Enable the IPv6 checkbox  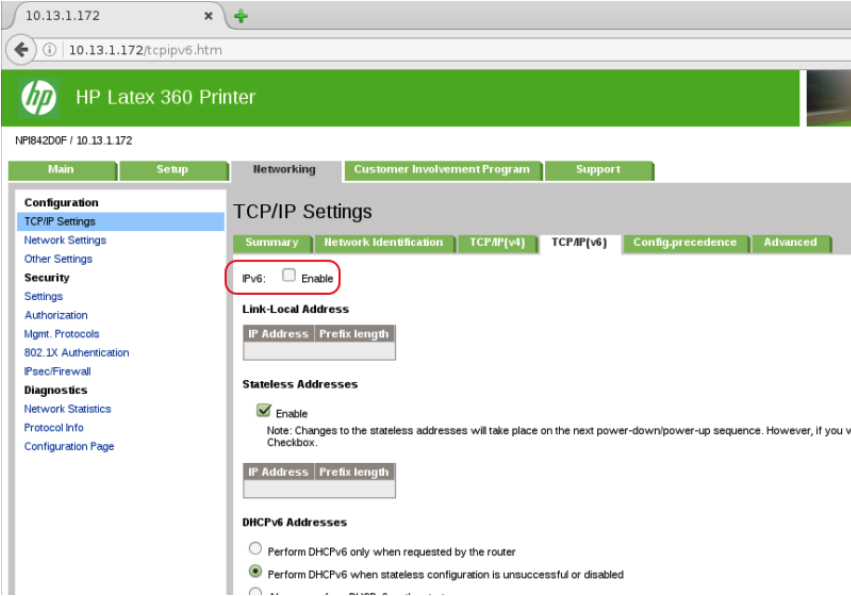(289, 276)
